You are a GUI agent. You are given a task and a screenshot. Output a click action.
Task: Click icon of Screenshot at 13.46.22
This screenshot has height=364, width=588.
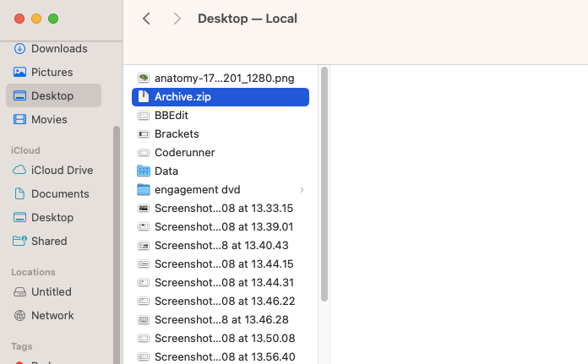pyautogui.click(x=144, y=301)
